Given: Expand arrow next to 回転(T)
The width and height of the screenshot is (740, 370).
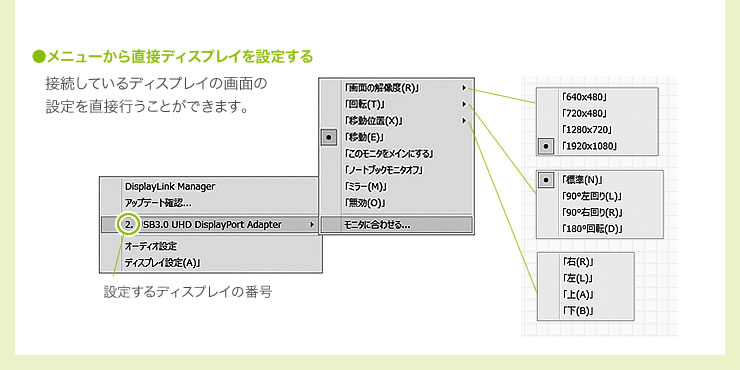Looking at the screenshot, I should point(464,104).
